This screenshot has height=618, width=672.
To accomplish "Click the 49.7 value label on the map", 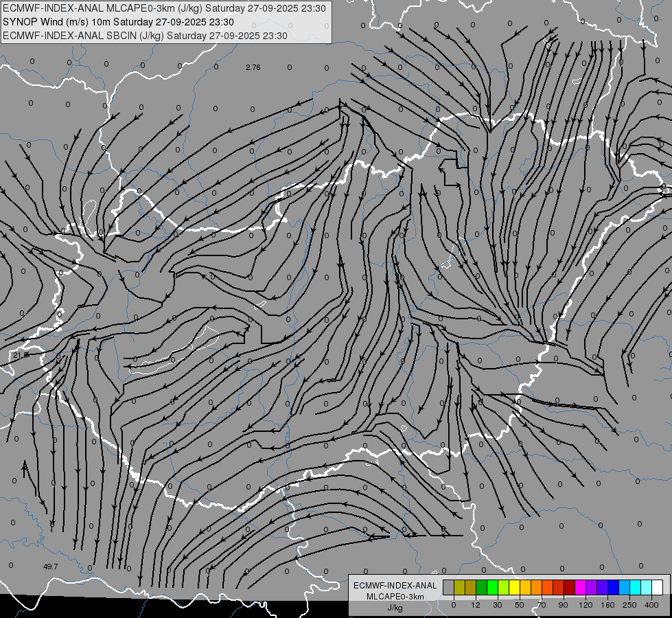I will pos(51,566).
